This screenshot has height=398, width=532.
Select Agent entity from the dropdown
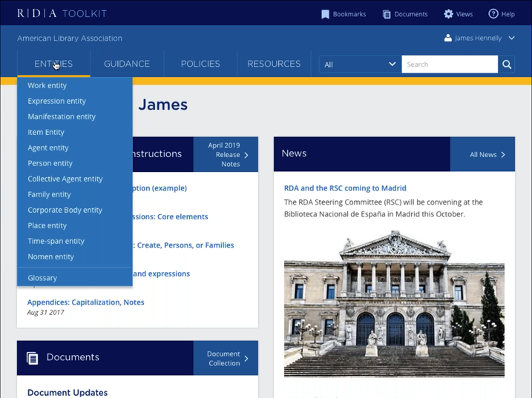75,147
